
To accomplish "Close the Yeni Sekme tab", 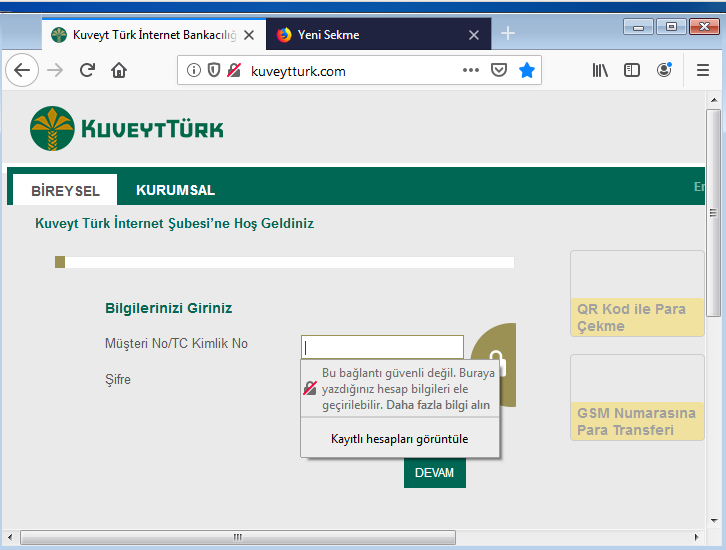I will tap(474, 35).
